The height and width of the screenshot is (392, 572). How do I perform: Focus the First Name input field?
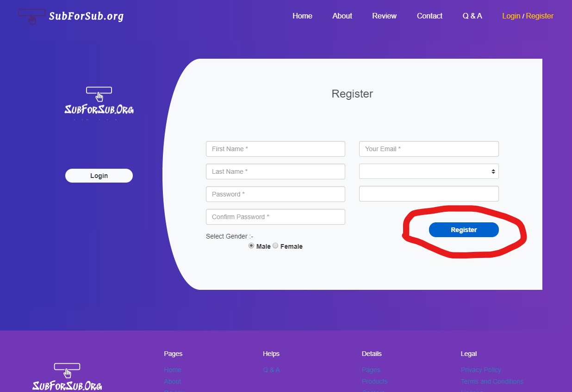point(275,149)
